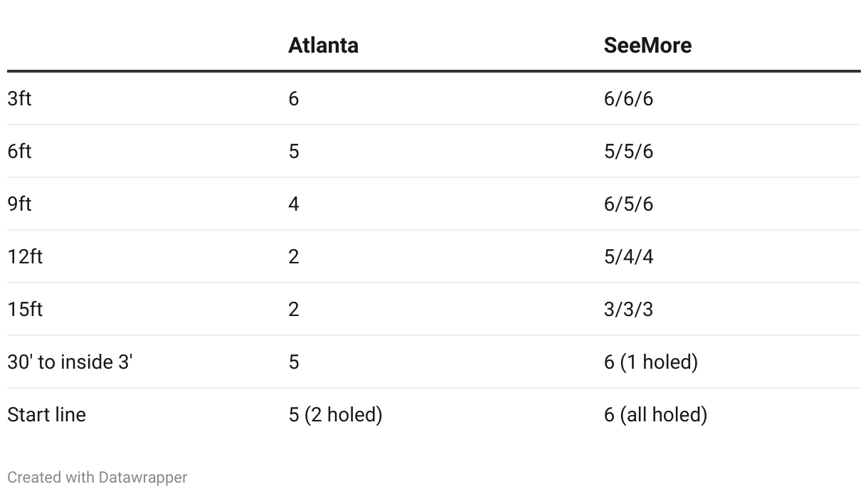The height and width of the screenshot is (494, 868).
Task: Select the 12ft row label
Action: [25, 256]
